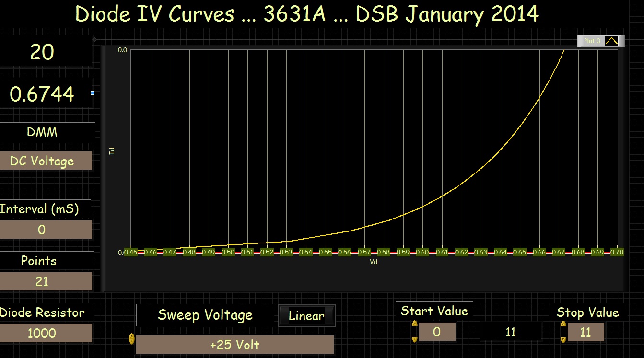The height and width of the screenshot is (358, 644).
Task: Click the Start Value decrement arrow
Action: click(414, 339)
